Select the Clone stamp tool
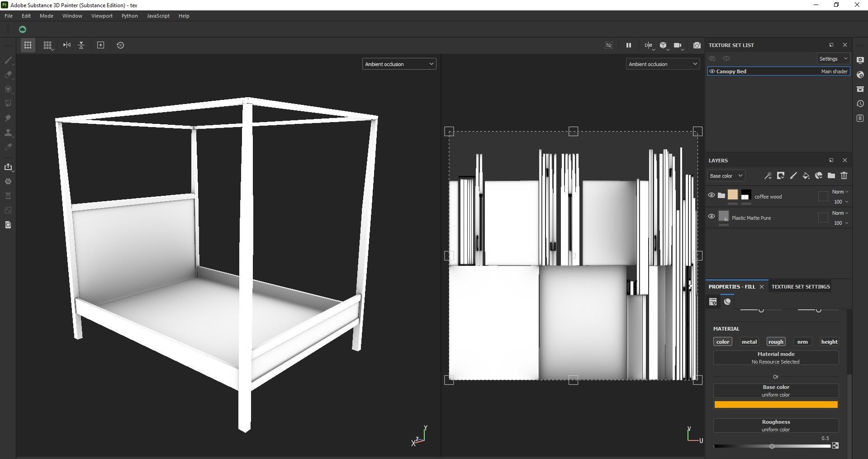868x459 pixels. coord(8,132)
